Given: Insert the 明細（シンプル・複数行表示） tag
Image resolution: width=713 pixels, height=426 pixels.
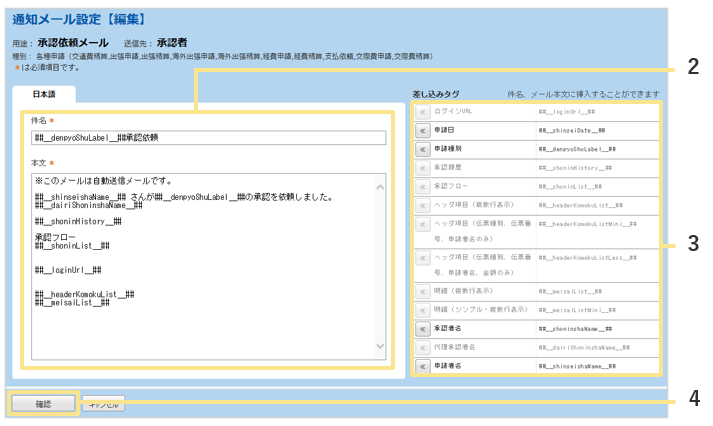Looking at the screenshot, I should [422, 309].
